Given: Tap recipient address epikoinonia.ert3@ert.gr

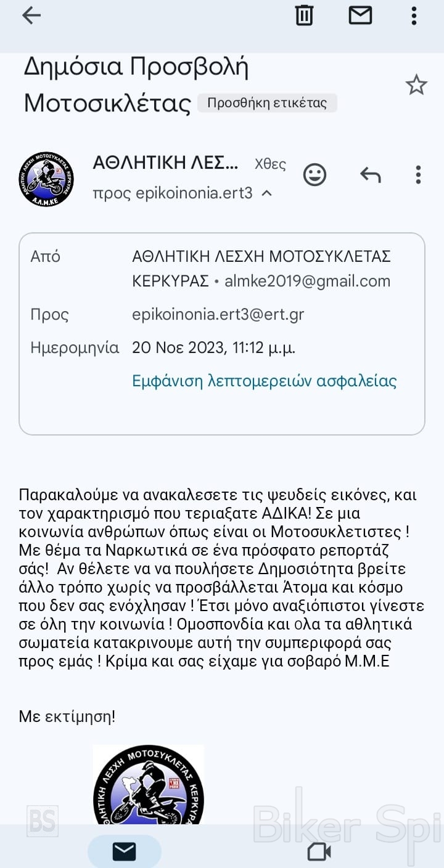Looking at the screenshot, I should 218,314.
